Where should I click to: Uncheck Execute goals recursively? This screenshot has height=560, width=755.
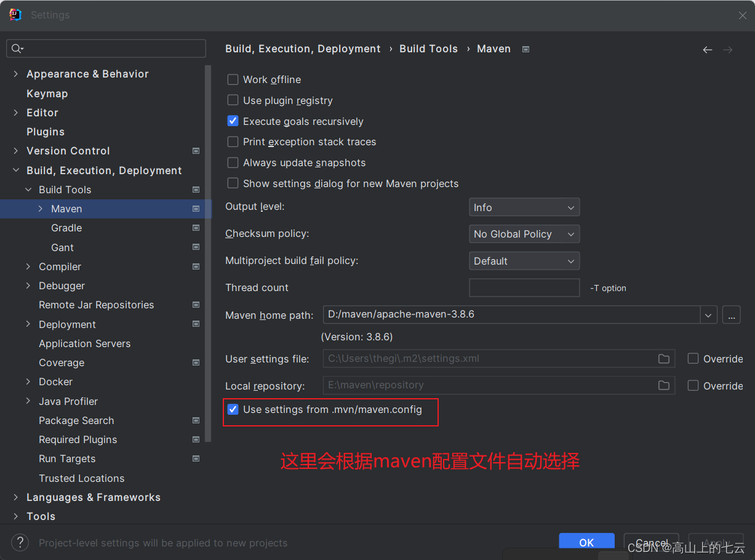(233, 121)
